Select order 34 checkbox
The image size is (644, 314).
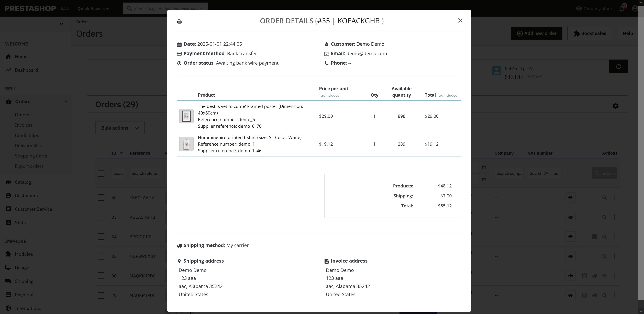click(x=101, y=237)
